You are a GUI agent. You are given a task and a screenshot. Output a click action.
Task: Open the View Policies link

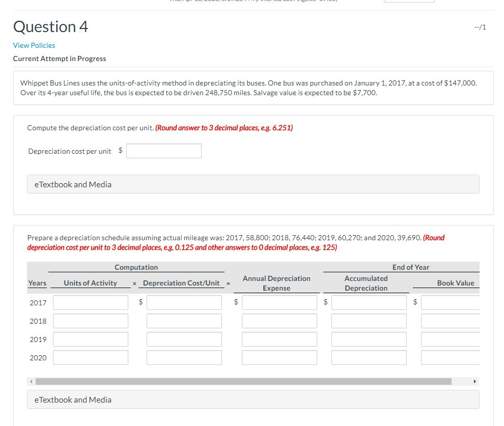(34, 45)
